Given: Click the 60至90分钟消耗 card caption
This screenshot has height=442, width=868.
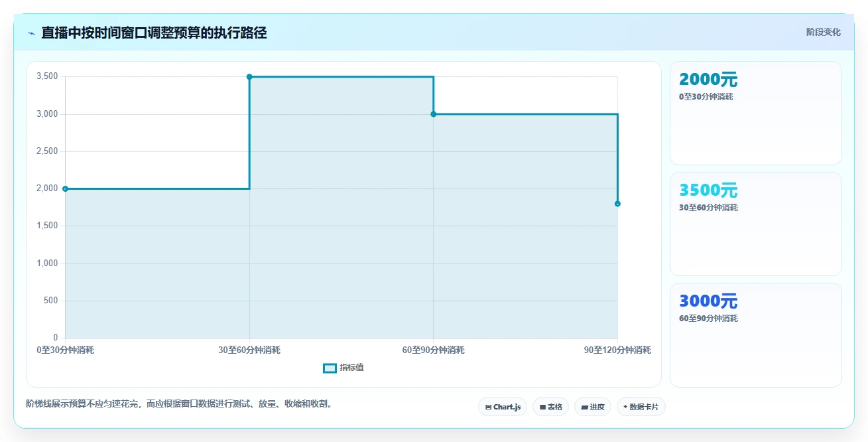Looking at the screenshot, I should pyautogui.click(x=708, y=319).
